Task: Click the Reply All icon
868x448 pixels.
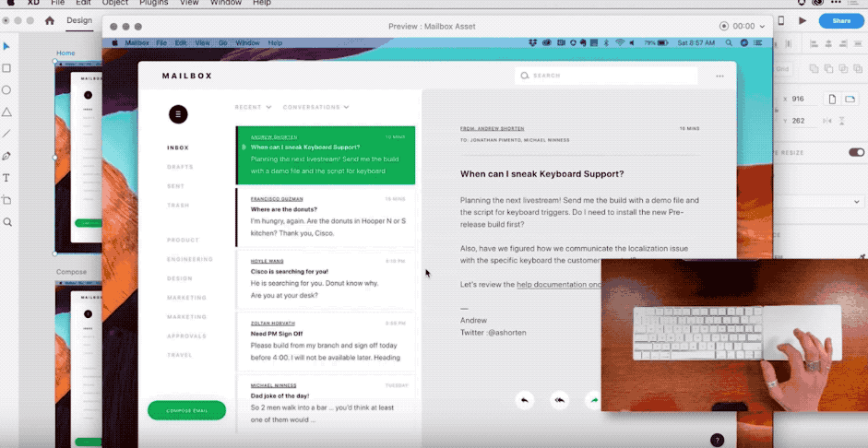Action: (x=560, y=400)
